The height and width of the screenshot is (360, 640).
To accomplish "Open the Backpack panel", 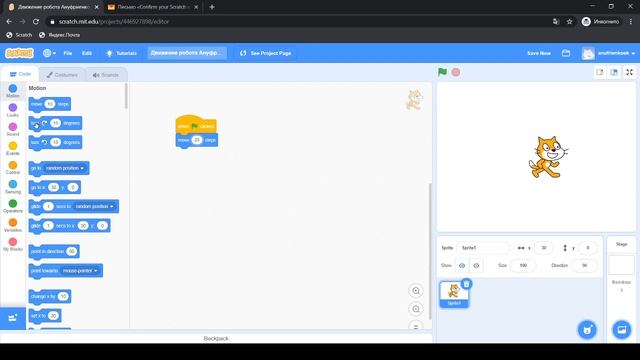I will (216, 338).
